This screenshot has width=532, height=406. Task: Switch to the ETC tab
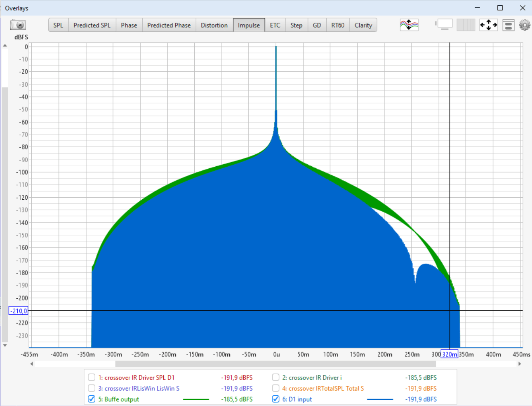tap(275, 25)
